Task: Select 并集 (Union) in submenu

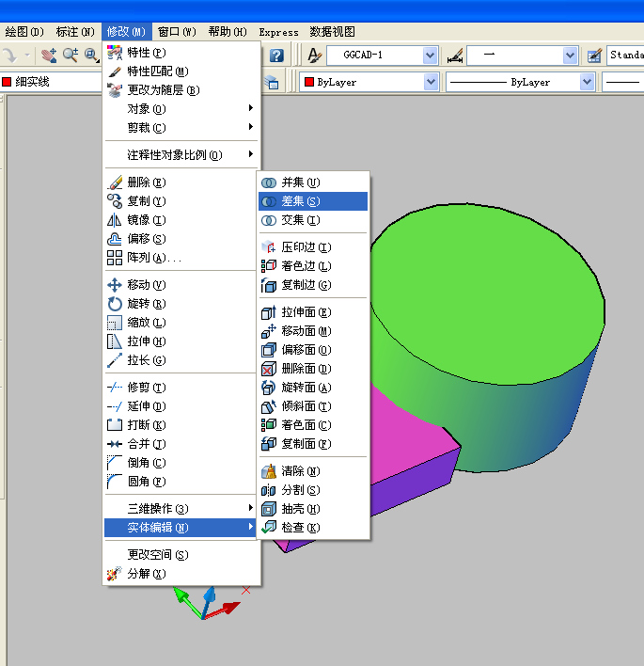Action: point(313,182)
